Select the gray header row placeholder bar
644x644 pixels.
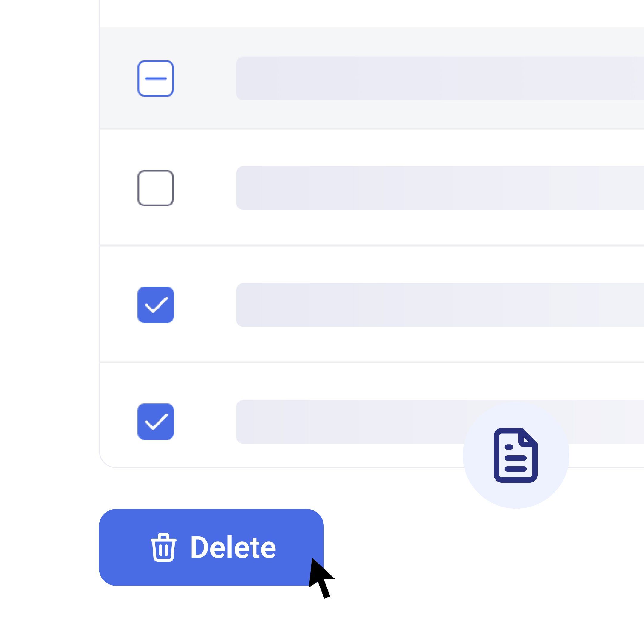(x=440, y=79)
